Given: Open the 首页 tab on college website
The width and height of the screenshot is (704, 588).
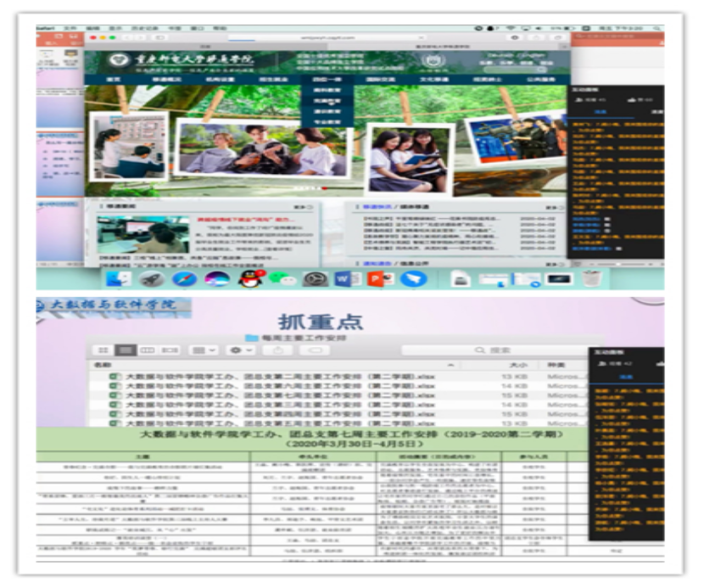Looking at the screenshot, I should pos(112,79).
